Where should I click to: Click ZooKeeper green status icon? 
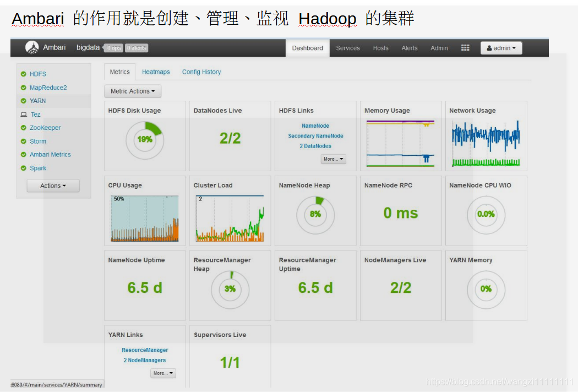tap(24, 128)
